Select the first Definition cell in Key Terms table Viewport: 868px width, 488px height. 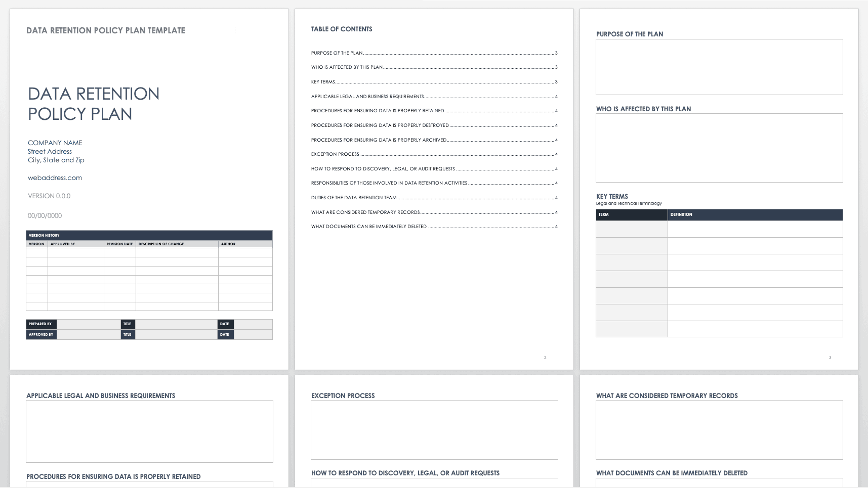[755, 229]
